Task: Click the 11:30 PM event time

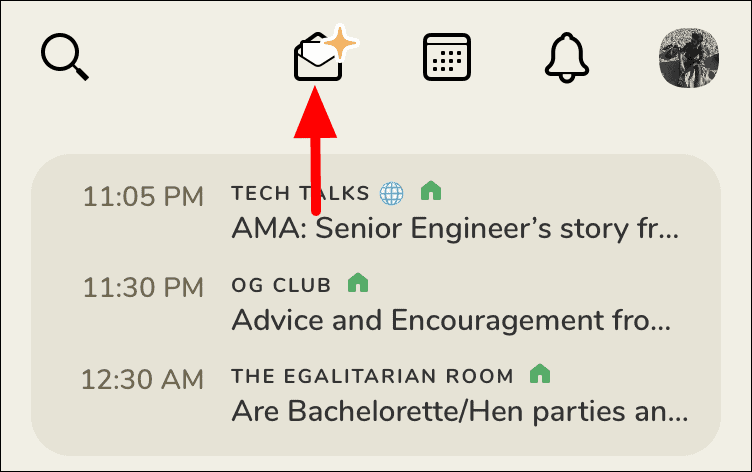Action: click(143, 287)
